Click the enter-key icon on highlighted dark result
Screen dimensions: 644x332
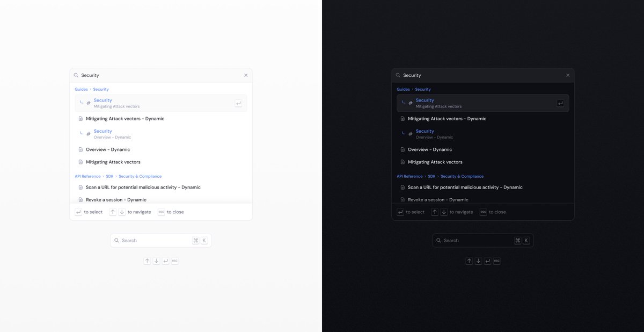point(560,103)
